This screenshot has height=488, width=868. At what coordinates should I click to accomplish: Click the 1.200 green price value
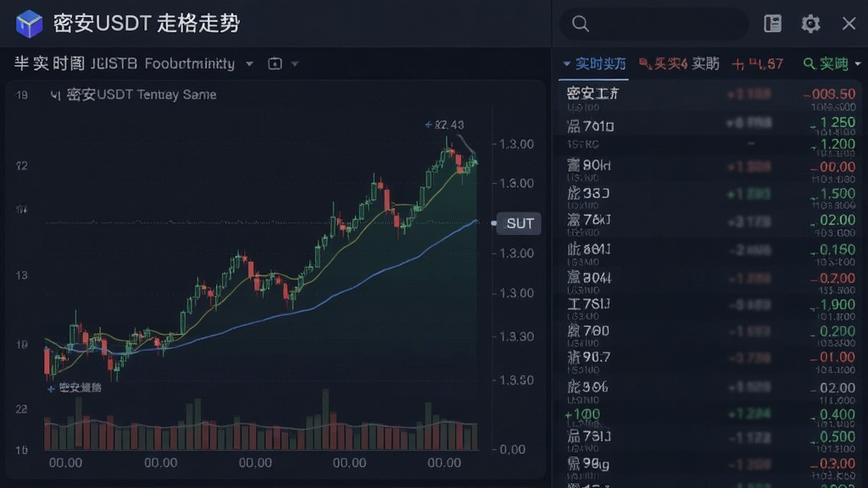[834, 144]
